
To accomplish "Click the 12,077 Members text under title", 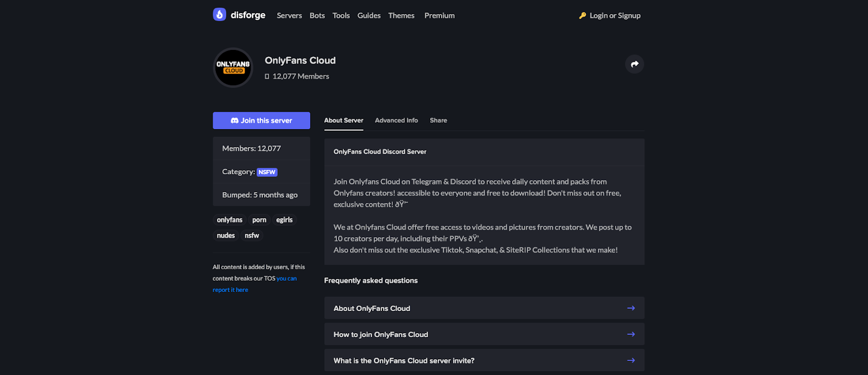I will (x=301, y=77).
